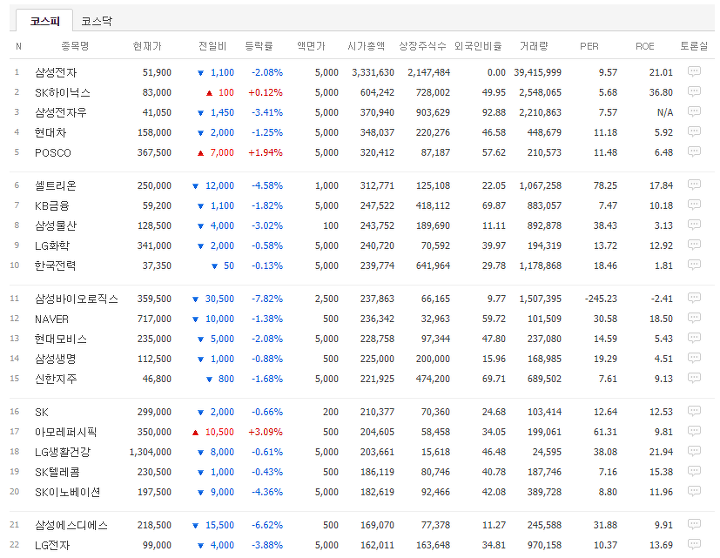Open discussion board icon for 삼성바이오로직스
This screenshot has width=720, height=558.
point(694,298)
